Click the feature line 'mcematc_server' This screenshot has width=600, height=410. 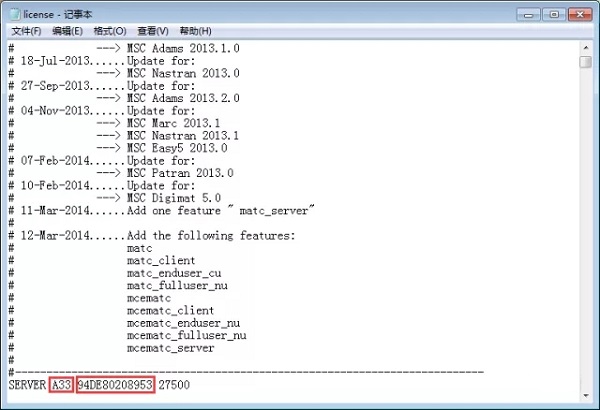click(x=170, y=348)
